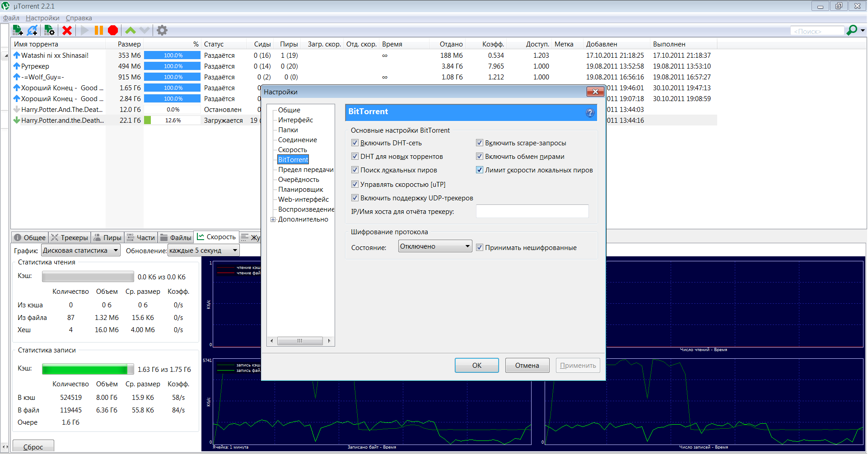Switch to the Общее tab
Image resolution: width=868 pixels, height=454 pixels.
(x=30, y=237)
